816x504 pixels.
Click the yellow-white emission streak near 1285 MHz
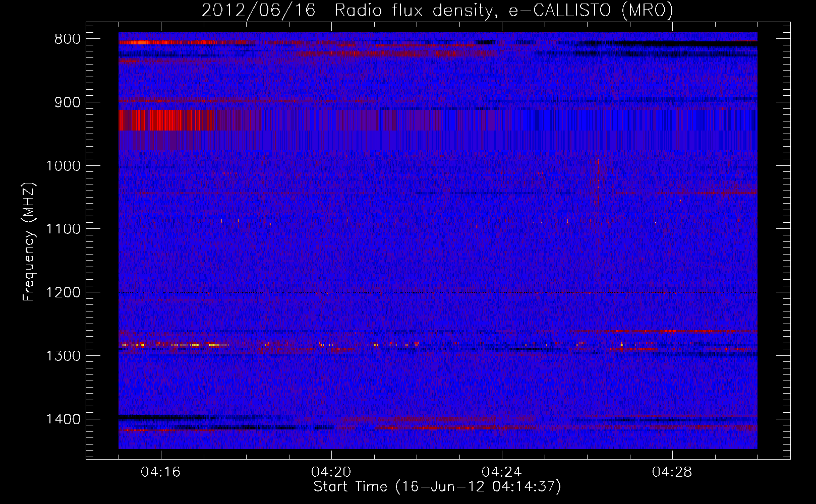[174, 345]
